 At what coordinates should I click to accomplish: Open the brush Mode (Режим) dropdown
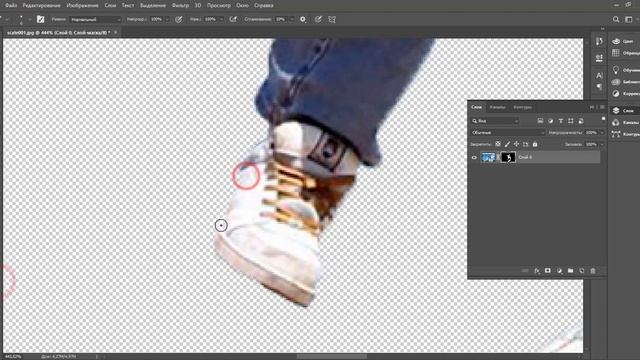pyautogui.click(x=96, y=19)
